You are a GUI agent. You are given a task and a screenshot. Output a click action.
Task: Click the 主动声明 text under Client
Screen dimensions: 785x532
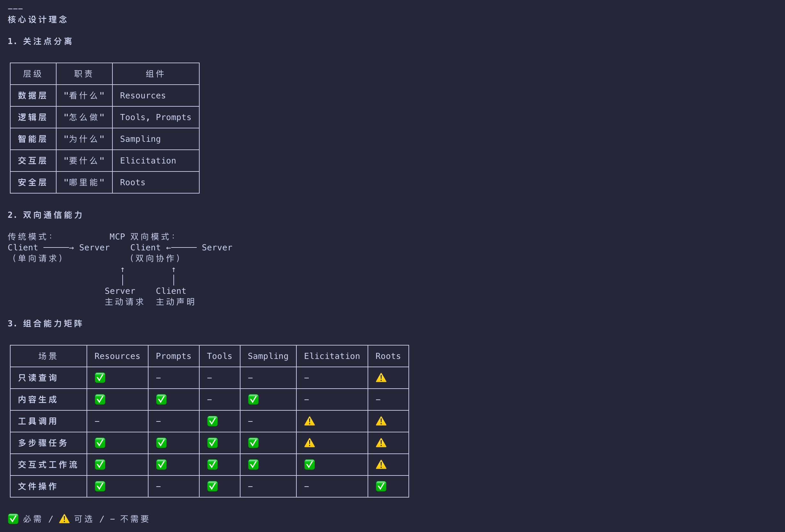175,302
